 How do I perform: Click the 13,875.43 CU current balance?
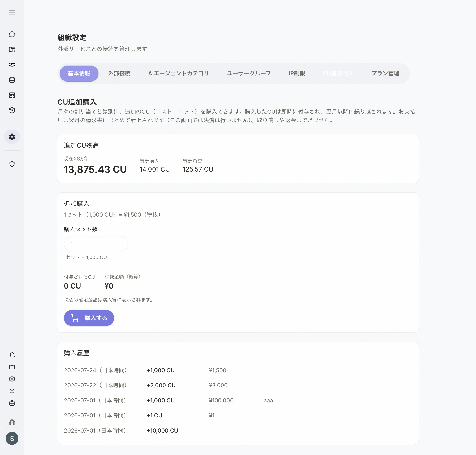pyautogui.click(x=95, y=170)
